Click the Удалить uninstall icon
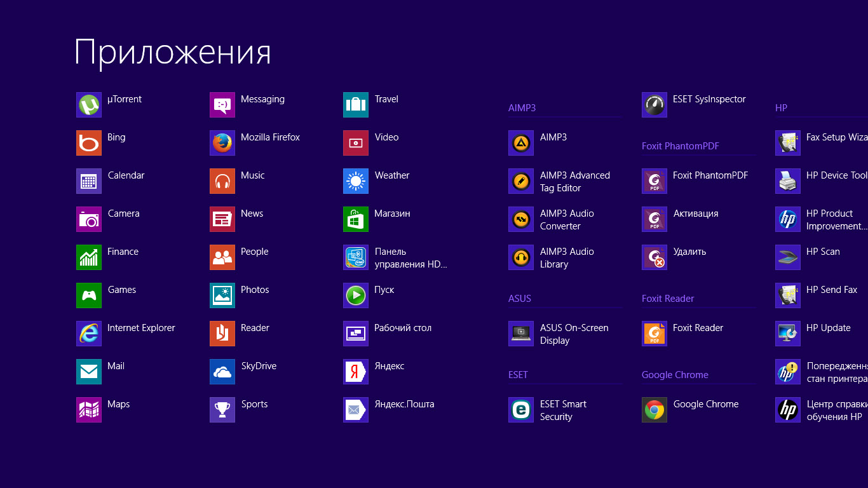The width and height of the screenshot is (868, 488). (x=654, y=257)
